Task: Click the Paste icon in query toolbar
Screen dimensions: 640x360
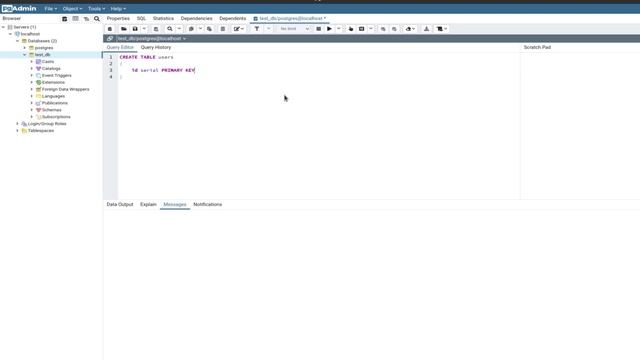Action: click(x=209, y=29)
